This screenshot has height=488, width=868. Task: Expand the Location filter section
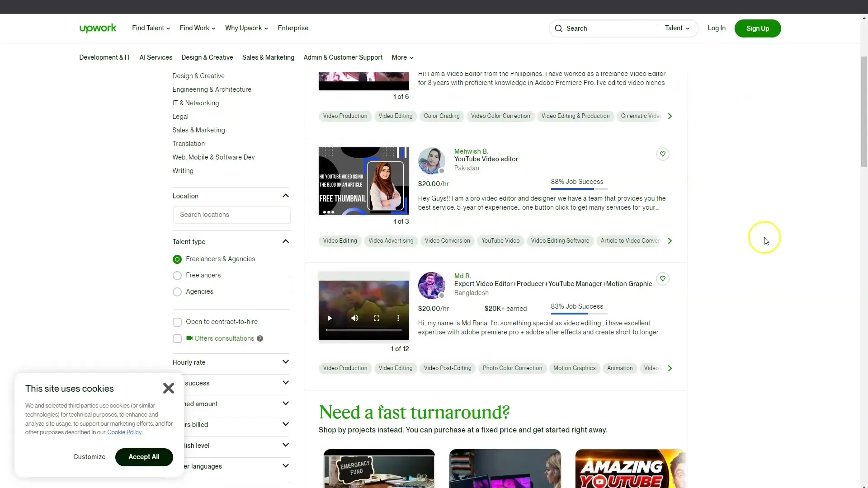pos(286,195)
